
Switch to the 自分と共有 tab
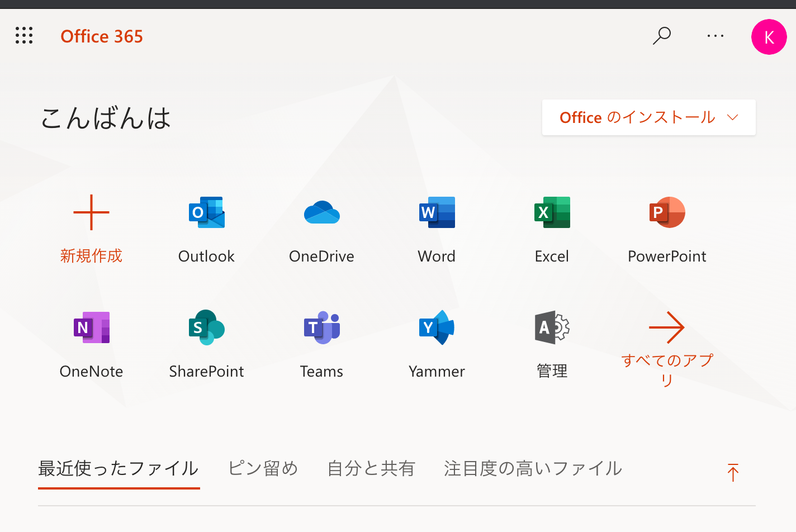pos(371,468)
